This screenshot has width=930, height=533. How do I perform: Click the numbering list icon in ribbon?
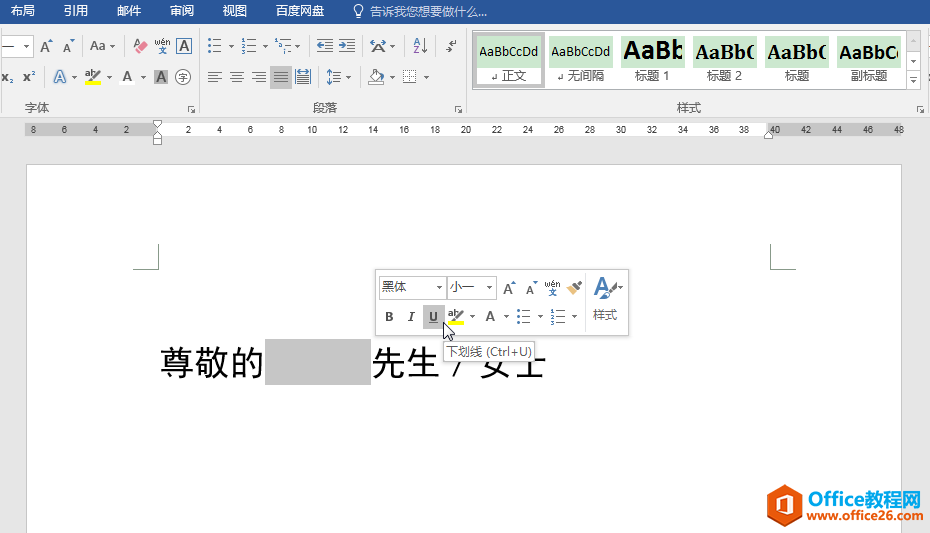coord(249,46)
